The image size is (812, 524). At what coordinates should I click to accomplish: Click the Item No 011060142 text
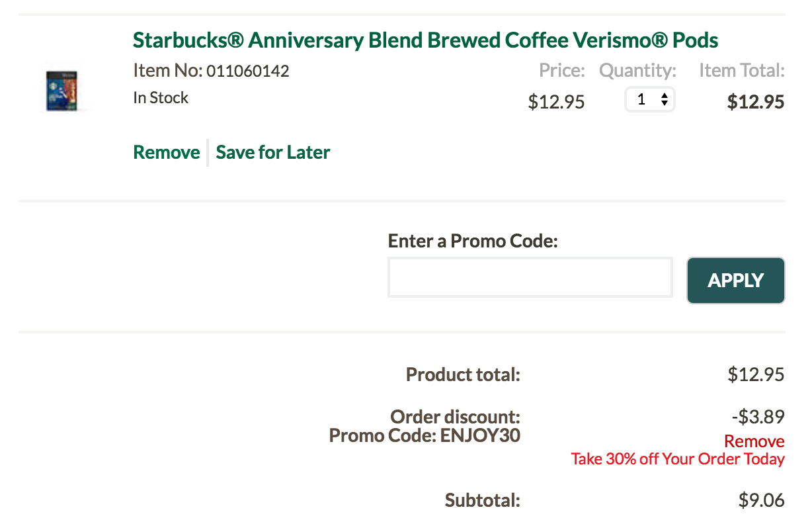pyautogui.click(x=211, y=70)
